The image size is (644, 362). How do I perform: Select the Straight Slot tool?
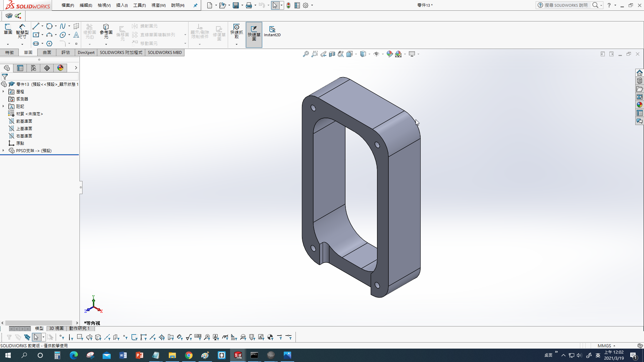pos(36,44)
